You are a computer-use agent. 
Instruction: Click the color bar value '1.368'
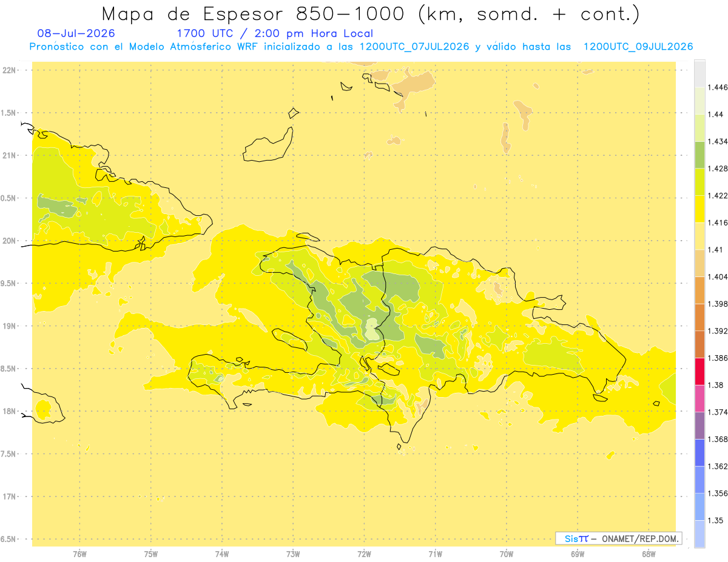(718, 439)
